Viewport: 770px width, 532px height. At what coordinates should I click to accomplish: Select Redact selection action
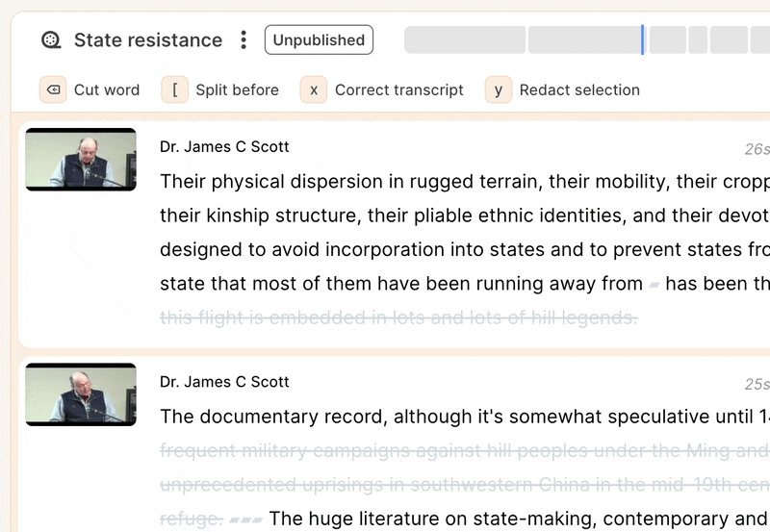579,89
